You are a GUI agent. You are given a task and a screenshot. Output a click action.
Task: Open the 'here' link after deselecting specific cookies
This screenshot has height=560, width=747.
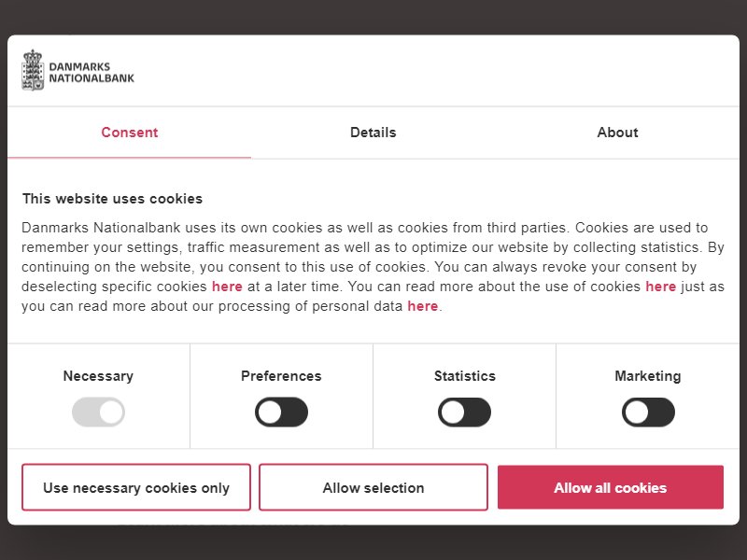click(x=227, y=287)
